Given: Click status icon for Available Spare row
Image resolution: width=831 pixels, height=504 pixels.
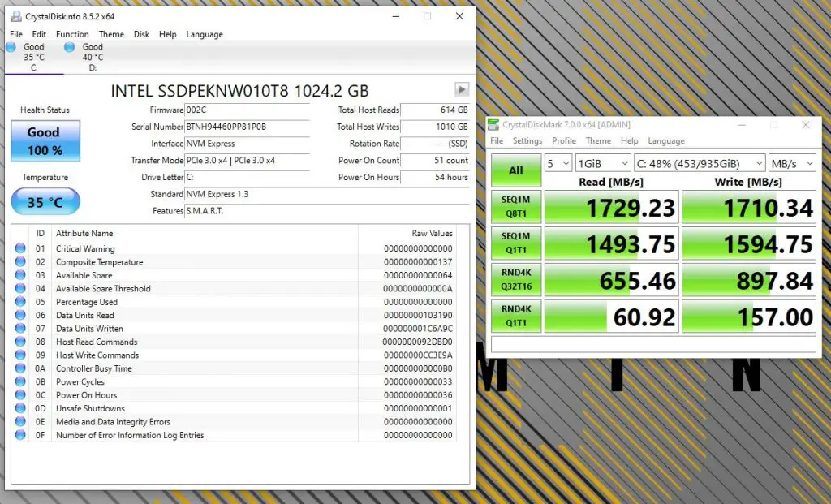Looking at the screenshot, I should pyautogui.click(x=20, y=274).
